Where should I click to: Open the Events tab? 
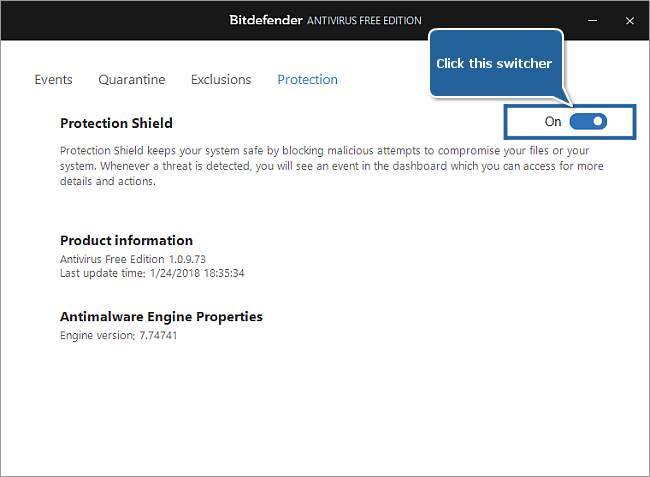coord(53,80)
